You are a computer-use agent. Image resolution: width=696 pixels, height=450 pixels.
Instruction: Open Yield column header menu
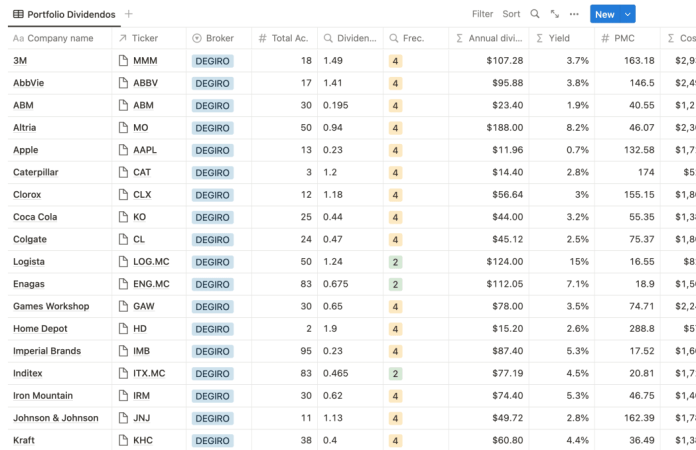[562, 38]
